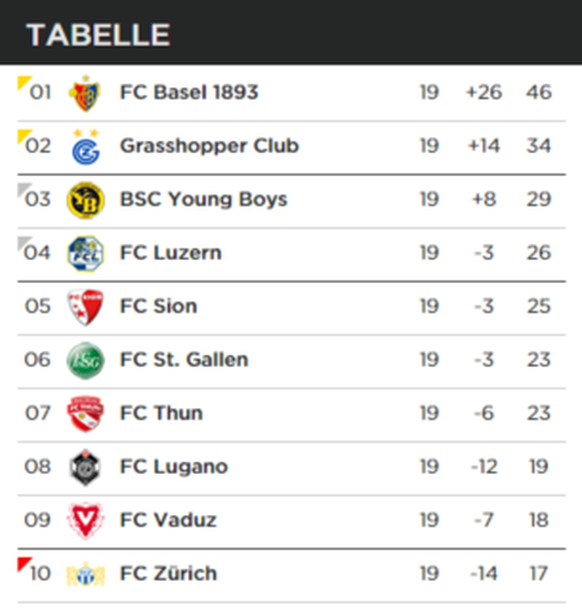Click the FC Luzern crest
Viewport: 582px width, 609px height.
pos(85,254)
